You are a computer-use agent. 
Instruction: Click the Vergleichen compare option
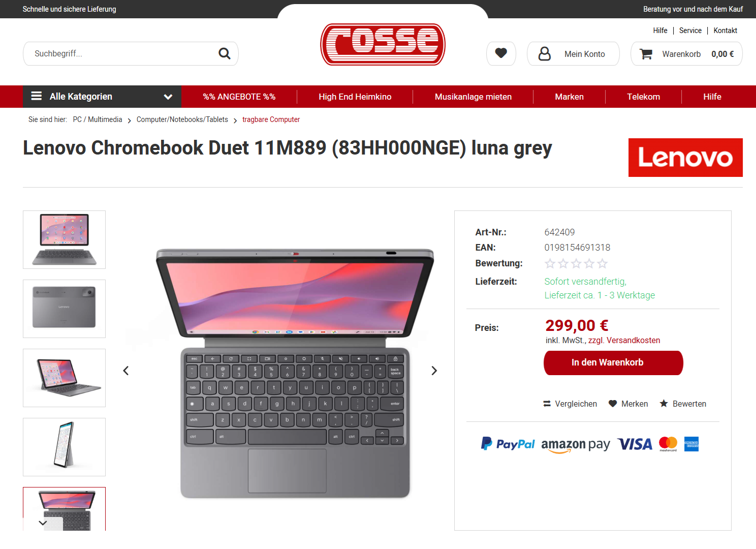coord(570,404)
